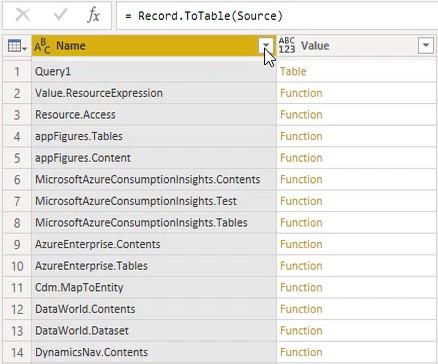438x364 pixels.
Task: Select the MicrosoftAzureConsumptionInsights.Test cell
Action: (x=154, y=201)
